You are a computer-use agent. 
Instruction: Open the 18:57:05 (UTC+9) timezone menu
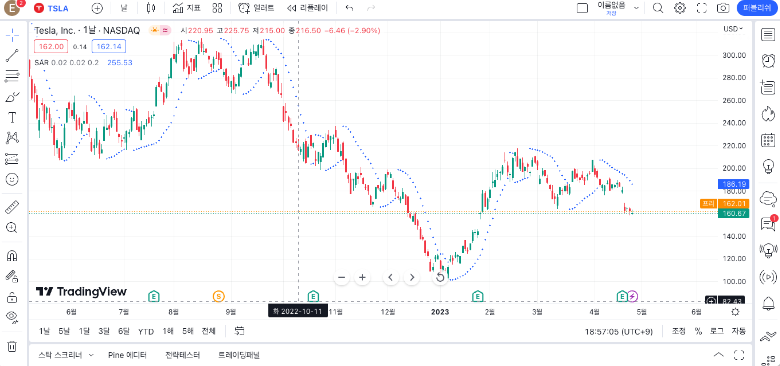618,331
